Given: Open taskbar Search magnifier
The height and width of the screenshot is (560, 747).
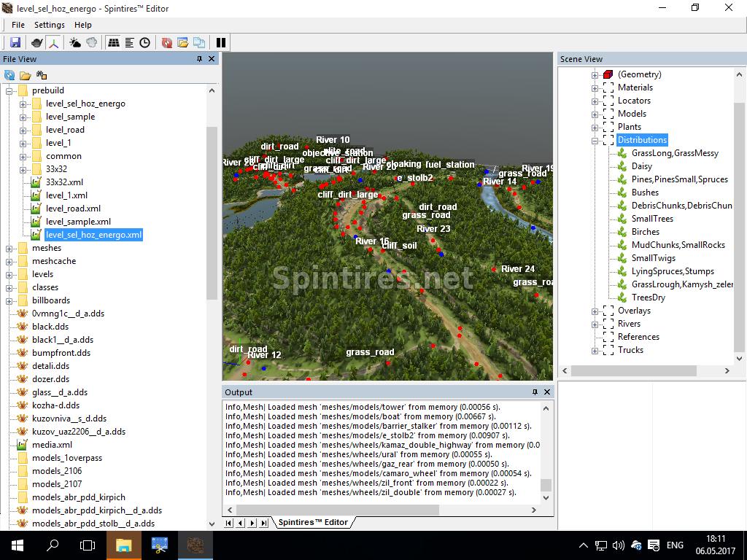Looking at the screenshot, I should [53, 545].
